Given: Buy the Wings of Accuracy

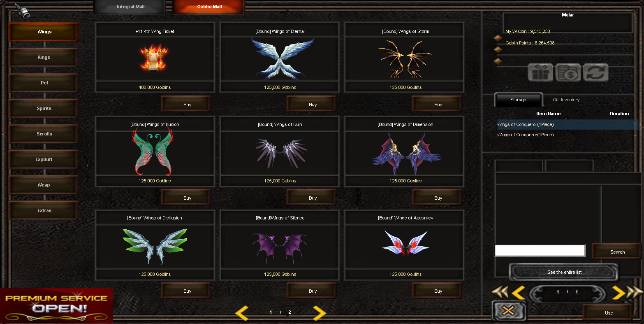Looking at the screenshot, I should pyautogui.click(x=438, y=291).
